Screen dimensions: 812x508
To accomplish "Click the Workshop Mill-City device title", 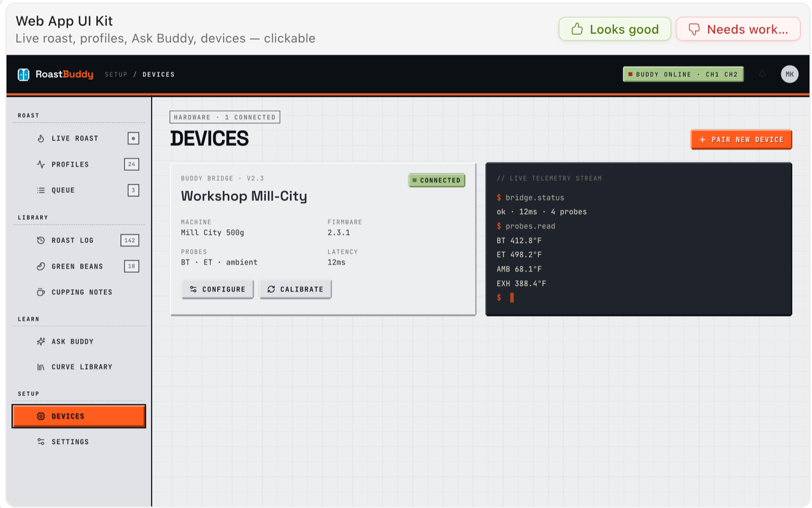I will click(x=244, y=196).
